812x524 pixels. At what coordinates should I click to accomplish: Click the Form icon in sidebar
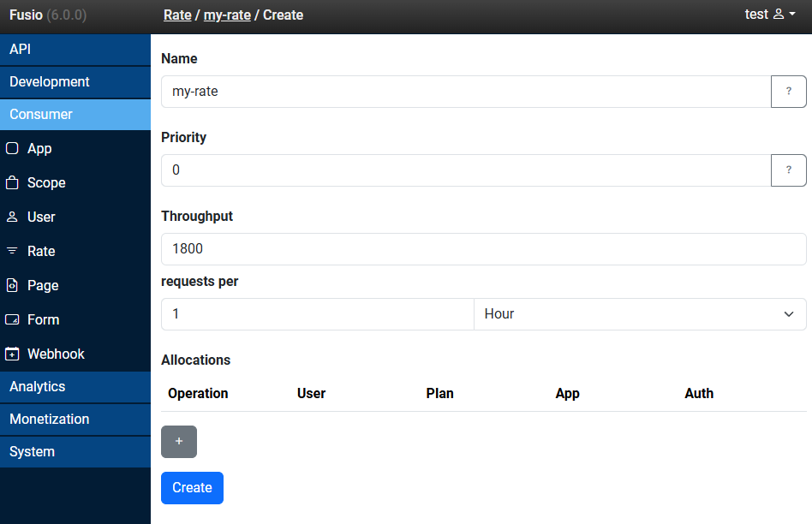point(12,319)
